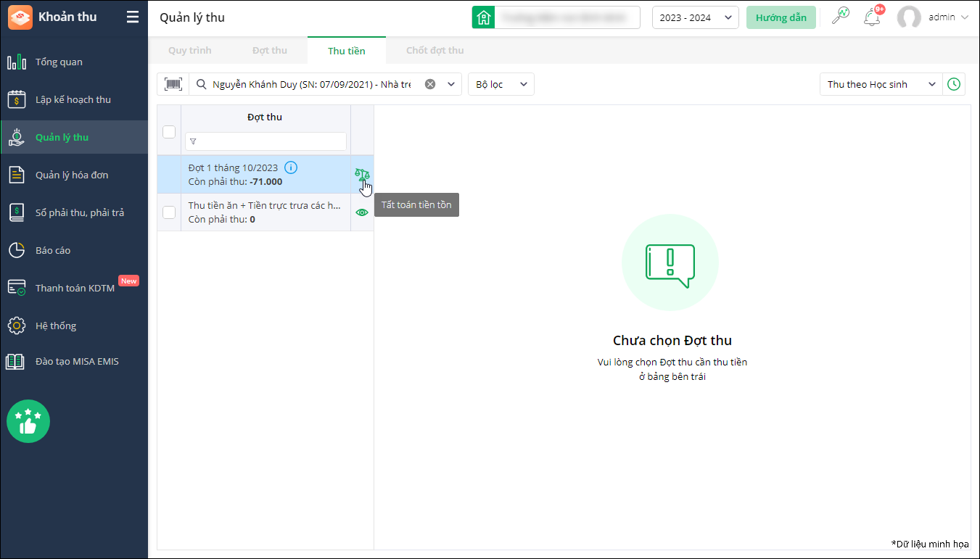The height and width of the screenshot is (559, 980).
Task: Click the green thumbs-up feedback button
Action: (28, 421)
